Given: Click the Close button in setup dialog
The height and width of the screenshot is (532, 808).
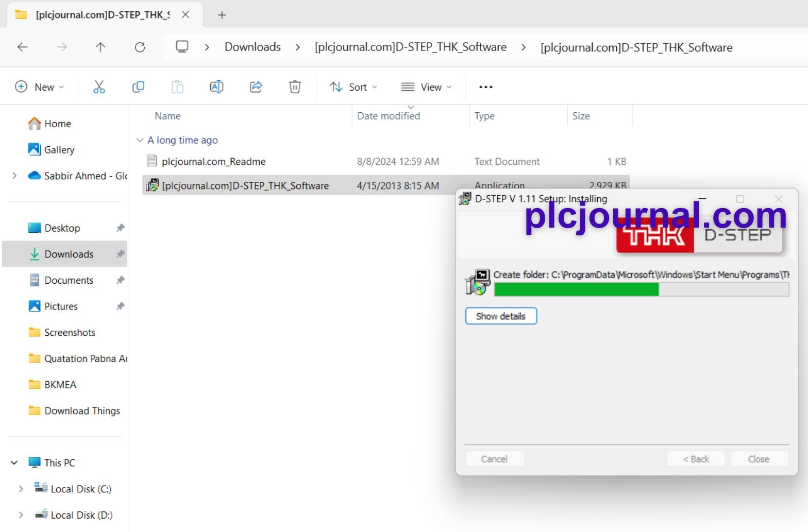Looking at the screenshot, I should pyautogui.click(x=759, y=459).
